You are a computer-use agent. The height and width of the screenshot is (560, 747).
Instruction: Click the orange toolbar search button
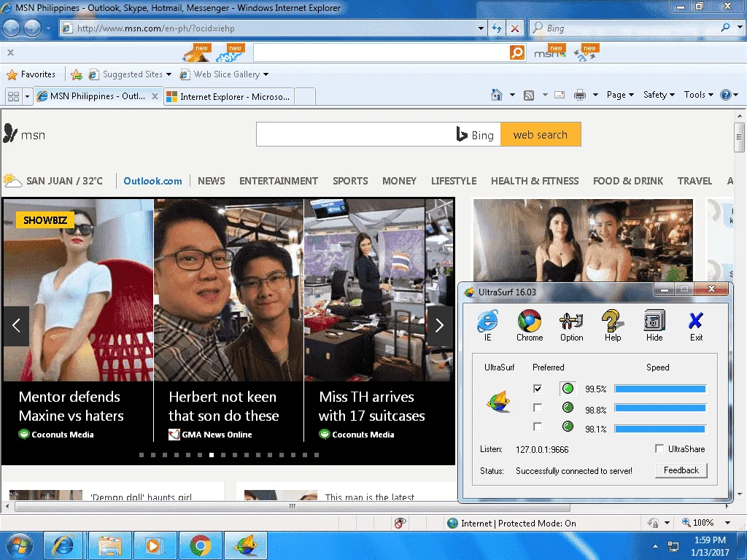pos(517,52)
